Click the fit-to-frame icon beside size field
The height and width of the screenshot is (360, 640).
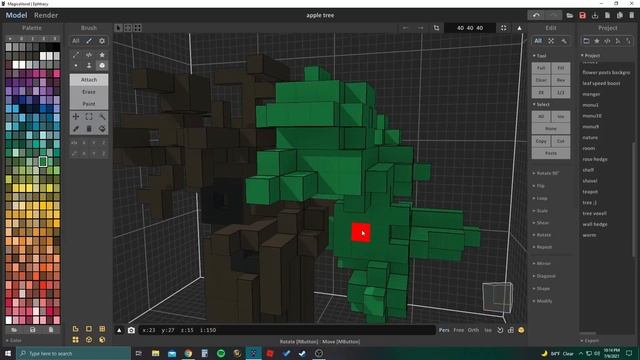point(504,28)
